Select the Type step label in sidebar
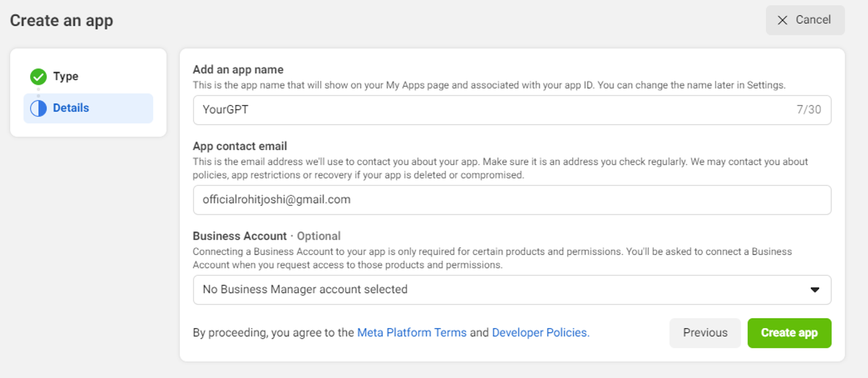868x378 pixels. [x=66, y=76]
